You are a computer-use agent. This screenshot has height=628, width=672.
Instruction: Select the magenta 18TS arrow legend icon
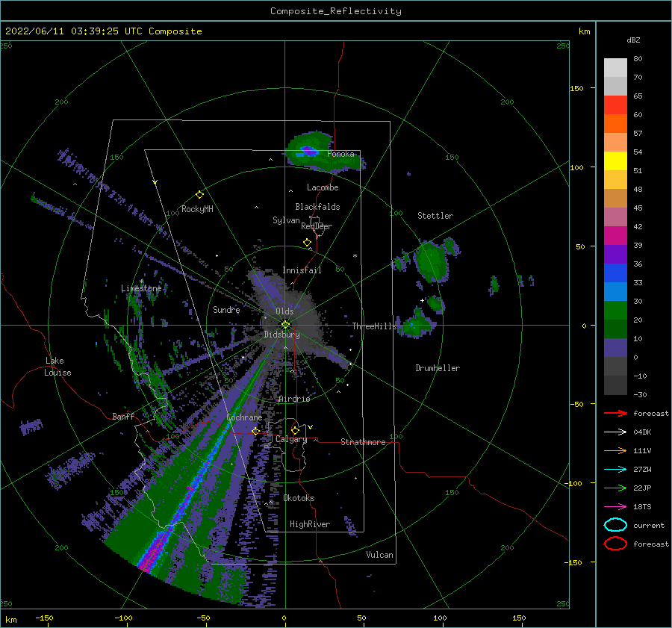(615, 507)
